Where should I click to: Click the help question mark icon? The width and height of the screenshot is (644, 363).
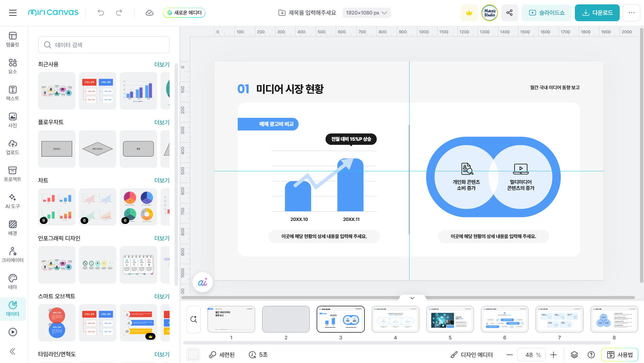(x=591, y=355)
